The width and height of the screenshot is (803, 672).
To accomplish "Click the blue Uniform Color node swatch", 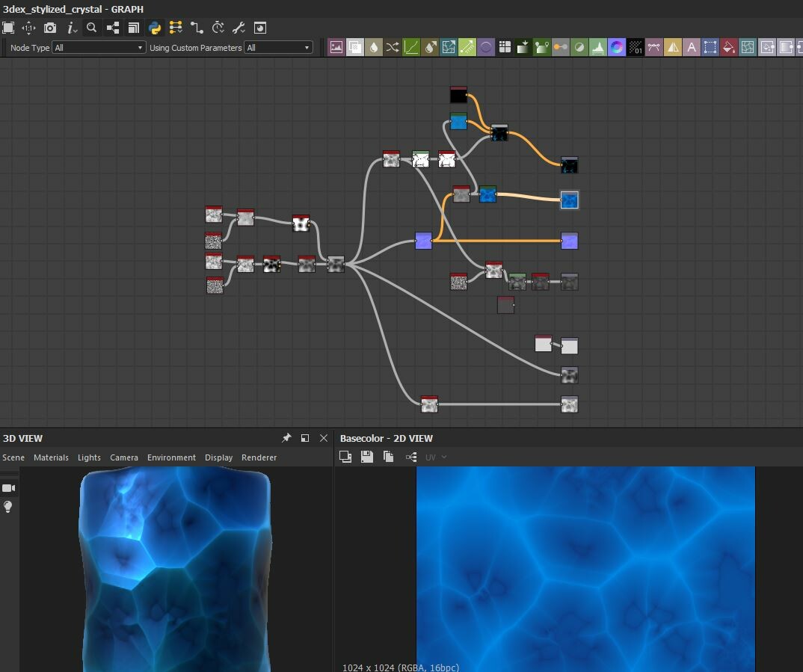I will (x=423, y=240).
